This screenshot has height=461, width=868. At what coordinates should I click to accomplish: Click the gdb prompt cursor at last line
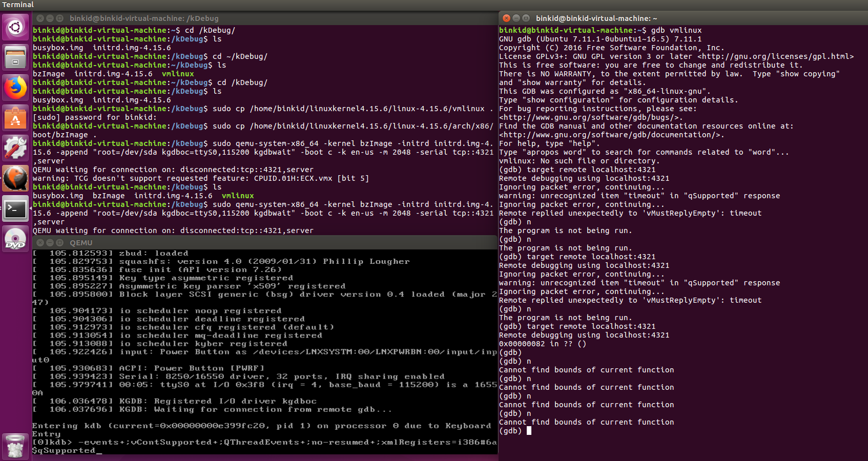click(529, 431)
